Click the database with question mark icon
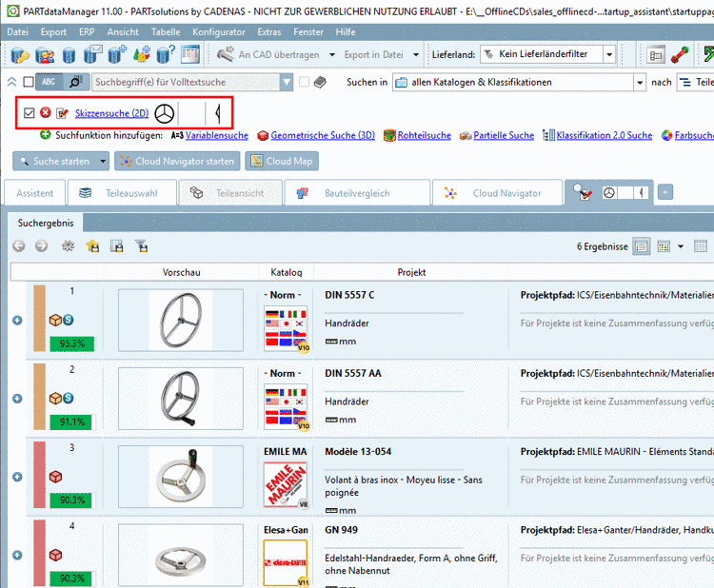The image size is (714, 588). click(x=166, y=54)
